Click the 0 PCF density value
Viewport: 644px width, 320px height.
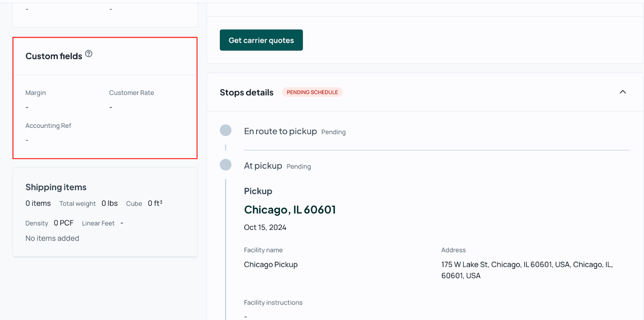[64, 223]
